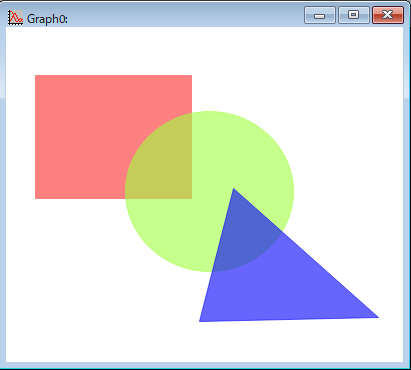Click the top-left corner of the red rectangle
Image resolution: width=411 pixels, height=370 pixels.
(x=35, y=75)
